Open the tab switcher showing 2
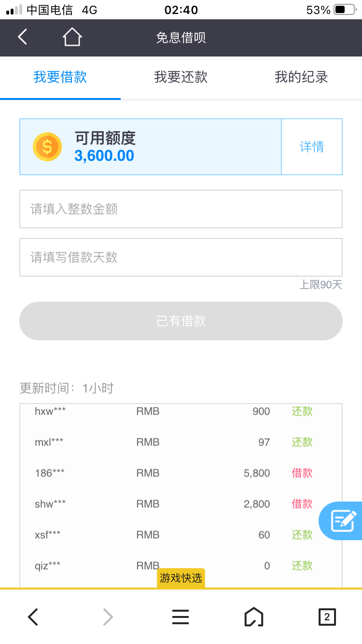The width and height of the screenshot is (362, 644). click(x=327, y=616)
